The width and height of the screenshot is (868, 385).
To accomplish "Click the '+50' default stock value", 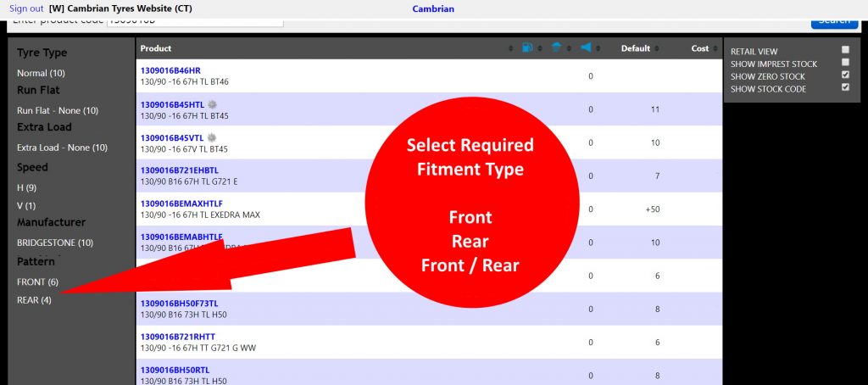I will coord(653,209).
